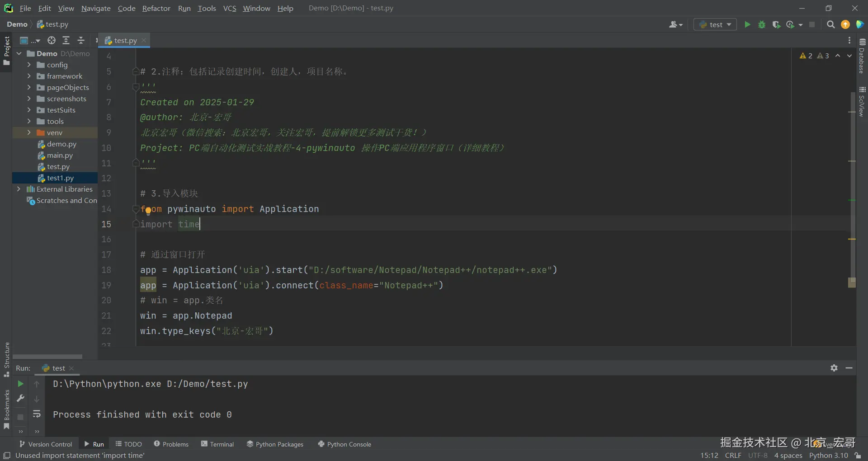Open the Project view selector dropdown
Image resolution: width=868 pixels, height=461 pixels.
pos(30,40)
